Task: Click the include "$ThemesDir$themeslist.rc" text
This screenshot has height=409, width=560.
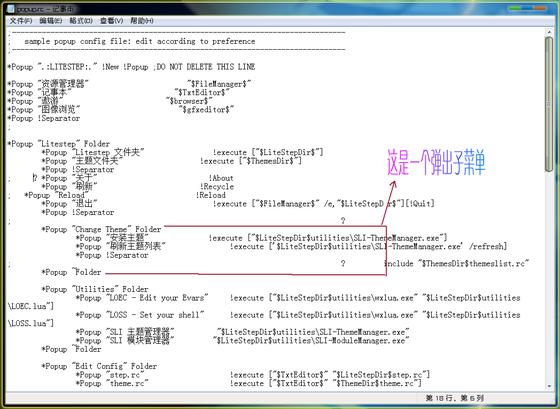Action: tap(456, 264)
